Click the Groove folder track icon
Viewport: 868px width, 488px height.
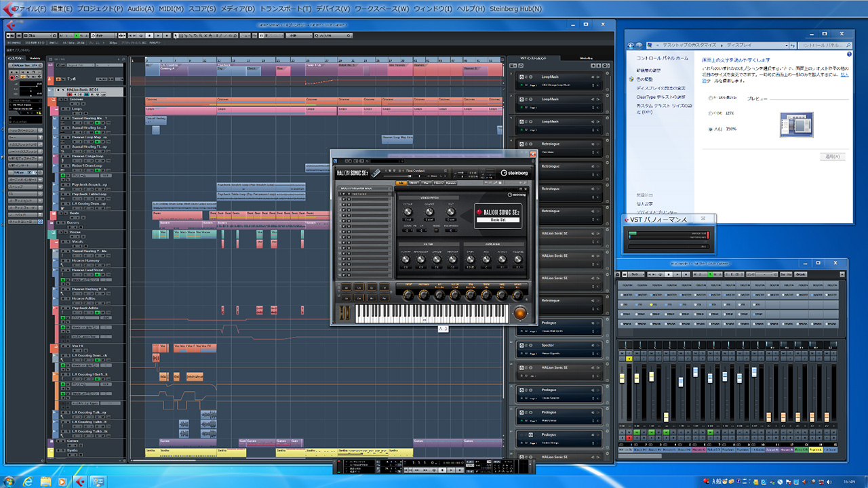tap(53, 100)
